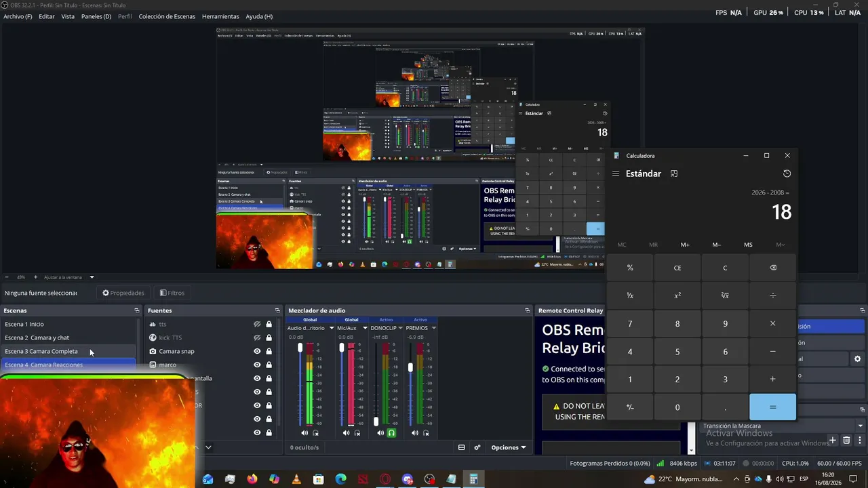This screenshot has width=868, height=488.
Task: Float the Fuentes dock panel
Action: click(277, 310)
